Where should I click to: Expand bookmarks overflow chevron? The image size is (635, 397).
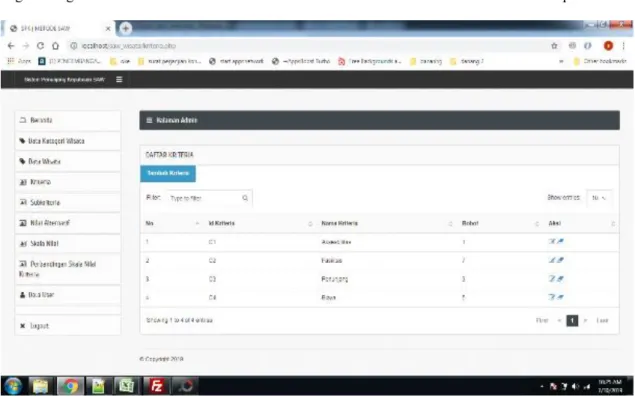[561, 61]
